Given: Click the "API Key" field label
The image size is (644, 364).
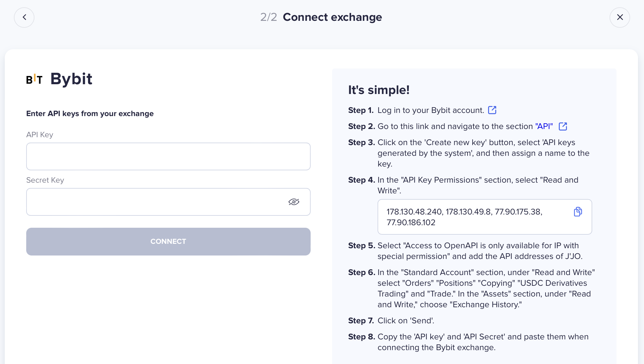Looking at the screenshot, I should tap(40, 135).
